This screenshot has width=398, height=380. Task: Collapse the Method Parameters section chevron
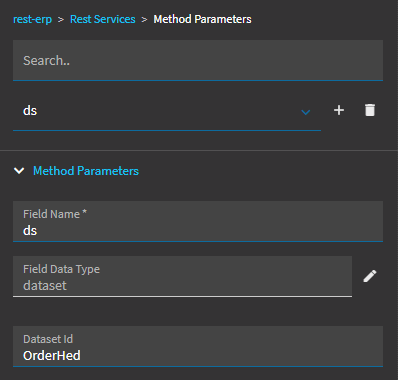(19, 171)
